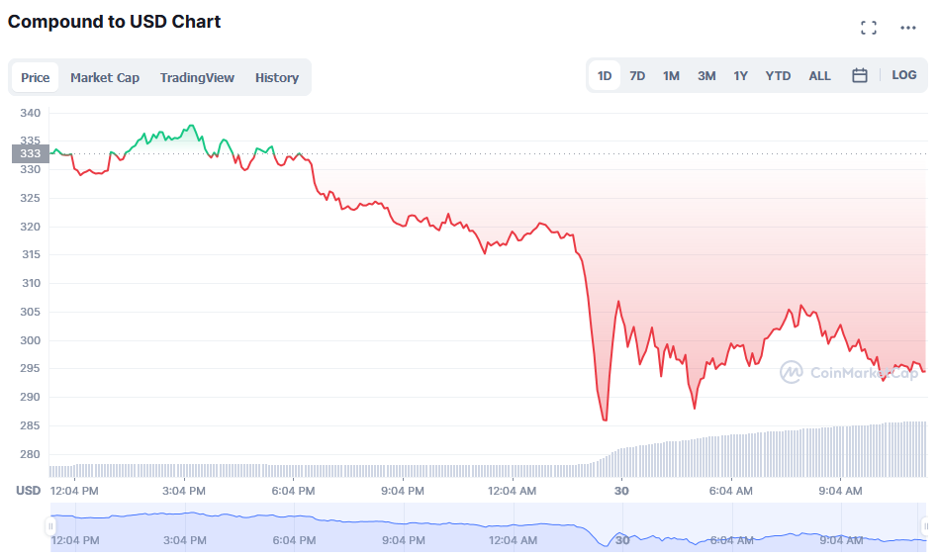Click the 333 price label marker
Image resolution: width=939 pixels, height=560 pixels.
(x=31, y=153)
